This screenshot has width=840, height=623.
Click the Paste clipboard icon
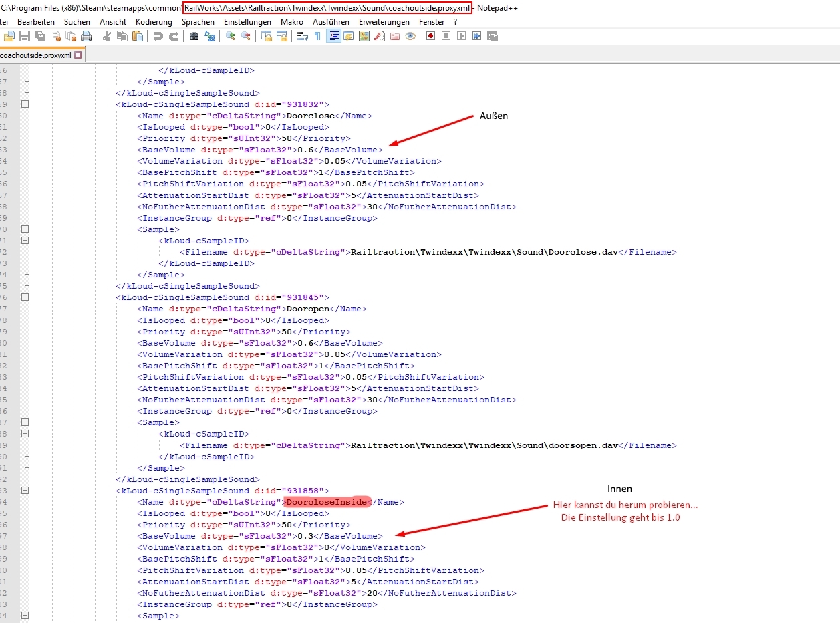point(137,36)
